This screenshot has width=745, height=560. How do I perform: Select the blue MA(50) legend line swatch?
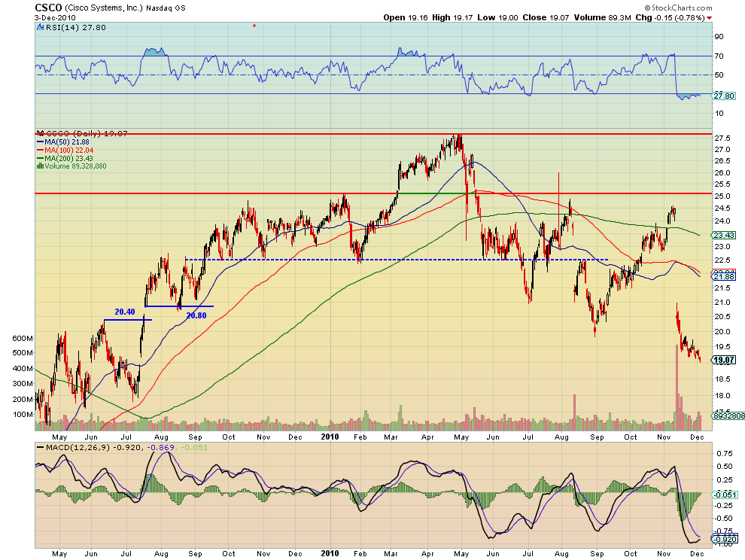(x=40, y=142)
